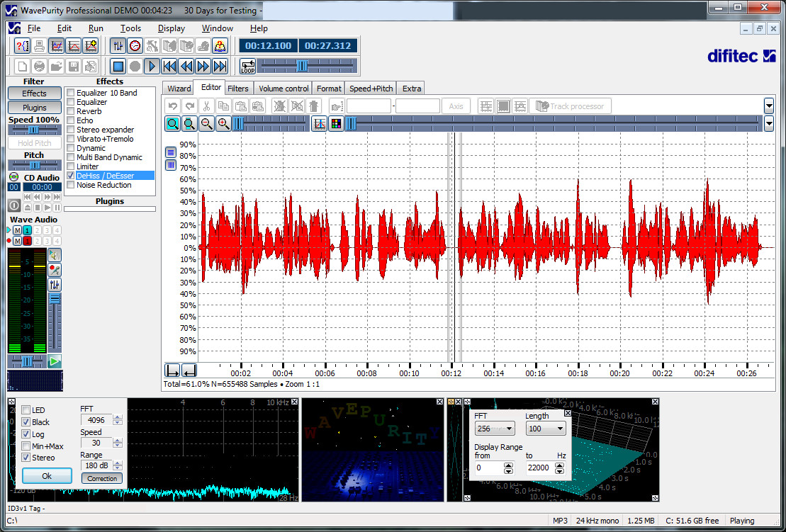Enable the Reverb effect checkbox

(x=71, y=111)
